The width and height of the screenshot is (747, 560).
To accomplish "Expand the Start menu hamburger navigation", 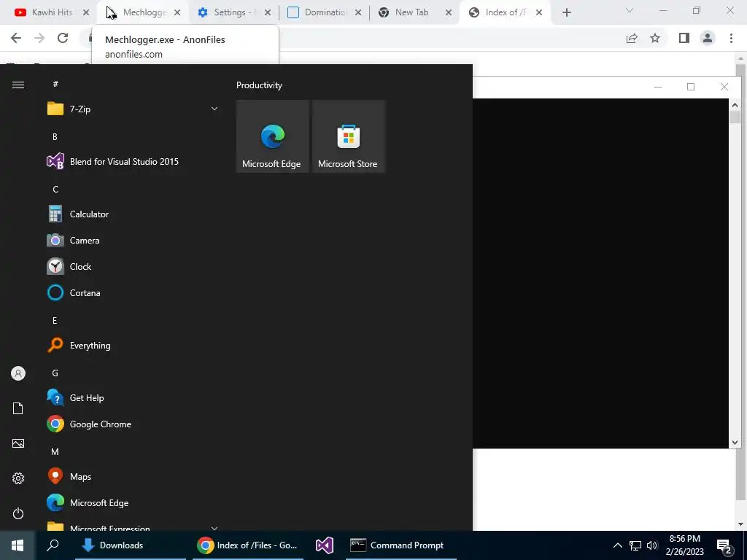I will pyautogui.click(x=18, y=85).
